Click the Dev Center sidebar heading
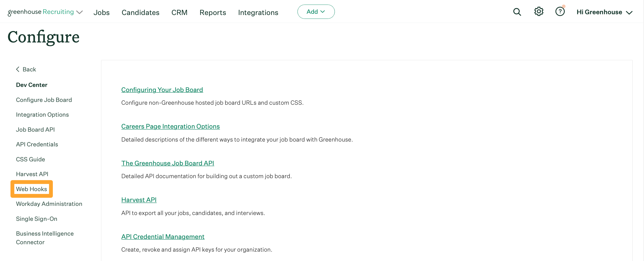 [x=32, y=85]
